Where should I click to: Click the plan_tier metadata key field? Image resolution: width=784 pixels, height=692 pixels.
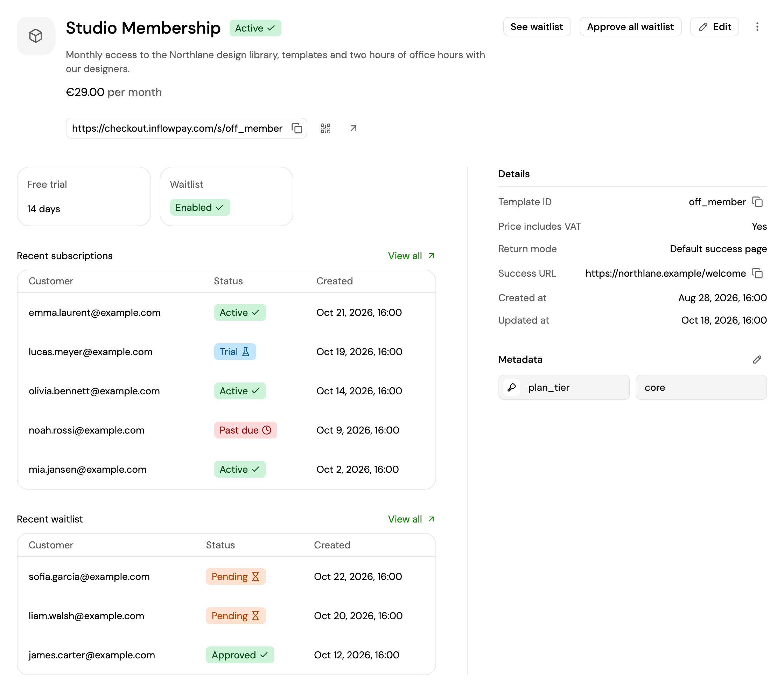(x=564, y=388)
